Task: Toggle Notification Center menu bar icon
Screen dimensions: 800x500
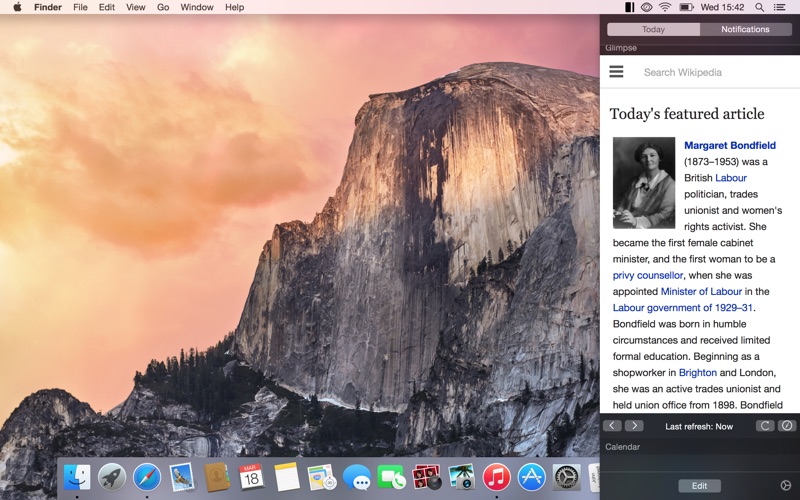Action: pos(779,7)
